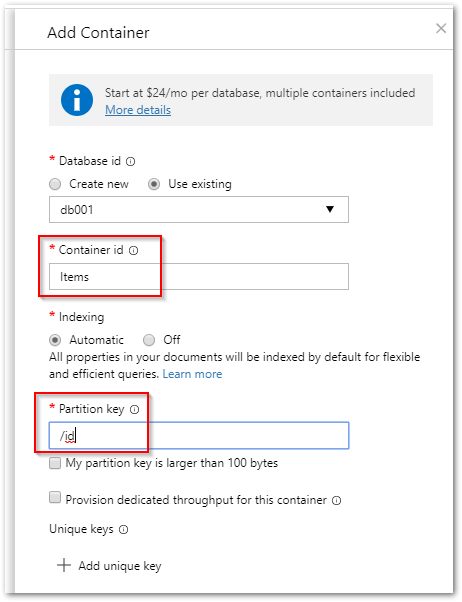Check My partition key is larger than 100 bytes
The width and height of the screenshot is (462, 602).
pos(55,463)
